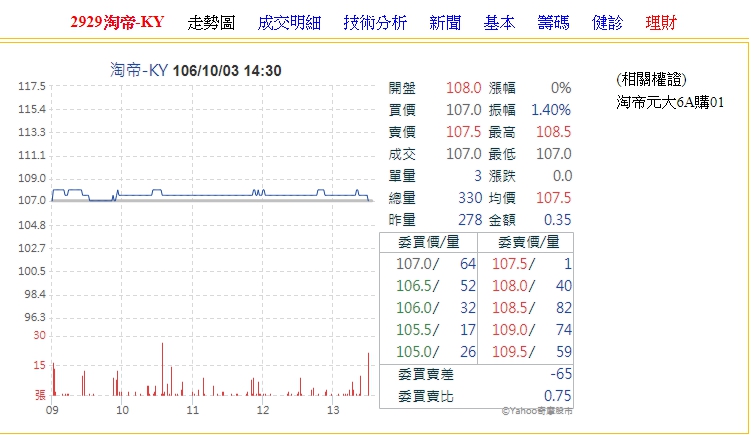This screenshot has height=435, width=751.
Task: Click the bid row 105.5/ 17
Action: coord(436,330)
